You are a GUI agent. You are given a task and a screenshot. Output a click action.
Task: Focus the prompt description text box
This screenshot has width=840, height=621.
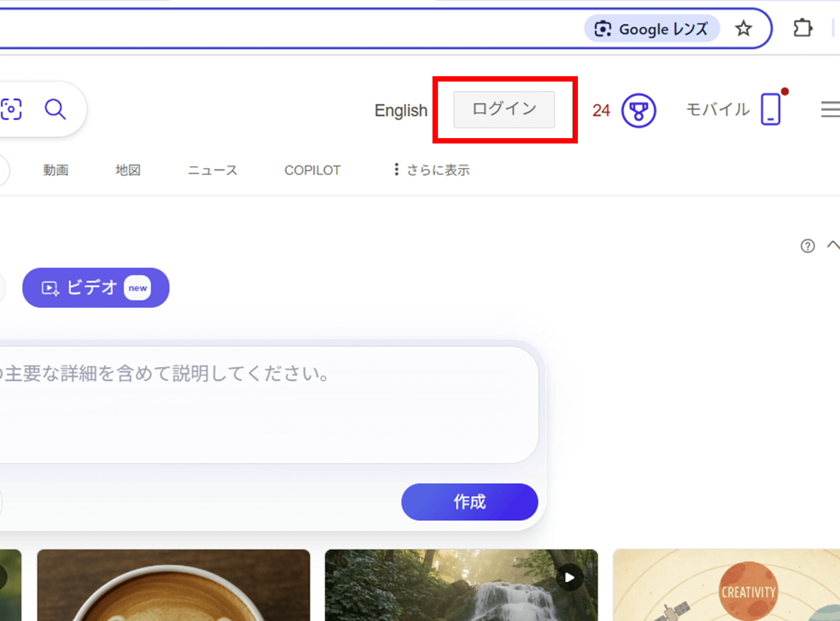pos(268,405)
